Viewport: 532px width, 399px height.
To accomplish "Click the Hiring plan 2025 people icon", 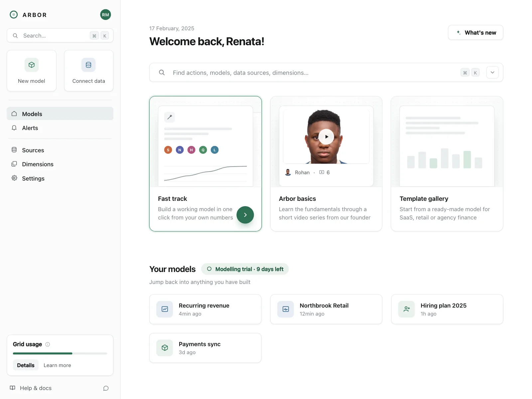I will coord(407,309).
